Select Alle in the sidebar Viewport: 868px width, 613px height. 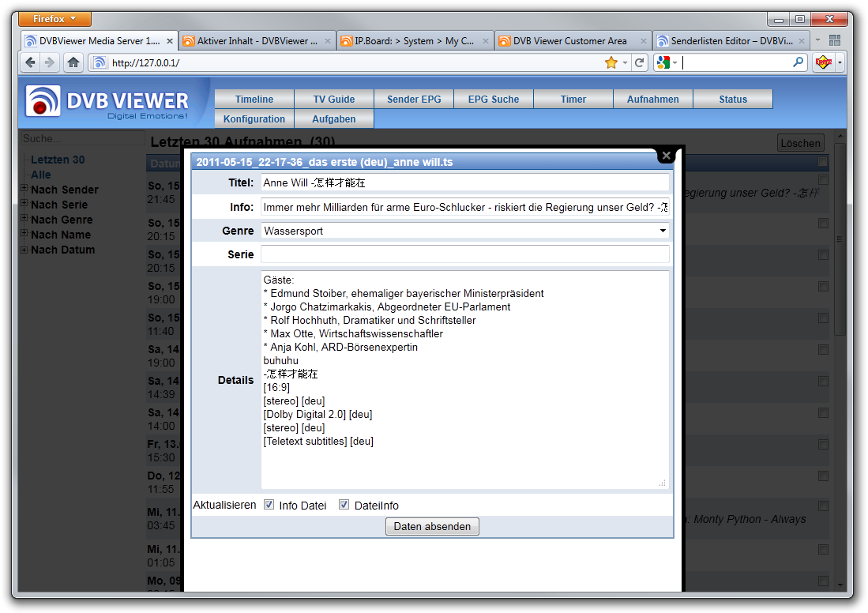click(x=41, y=175)
